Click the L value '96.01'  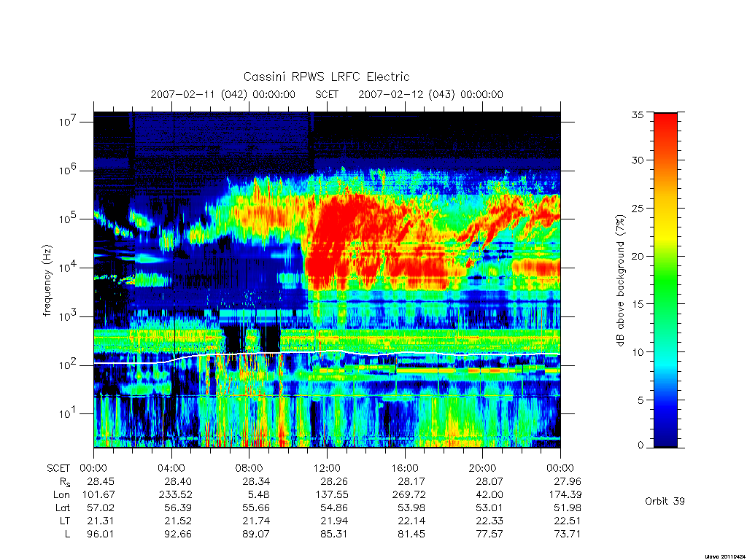(101, 534)
